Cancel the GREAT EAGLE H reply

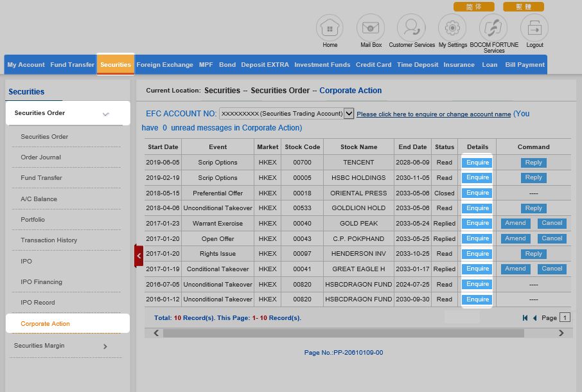552,269
